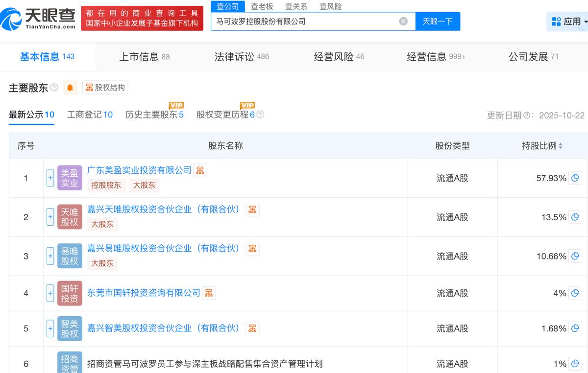Click the company name search input field
Viewport: 588px width, 373px height.
pyautogui.click(x=304, y=21)
